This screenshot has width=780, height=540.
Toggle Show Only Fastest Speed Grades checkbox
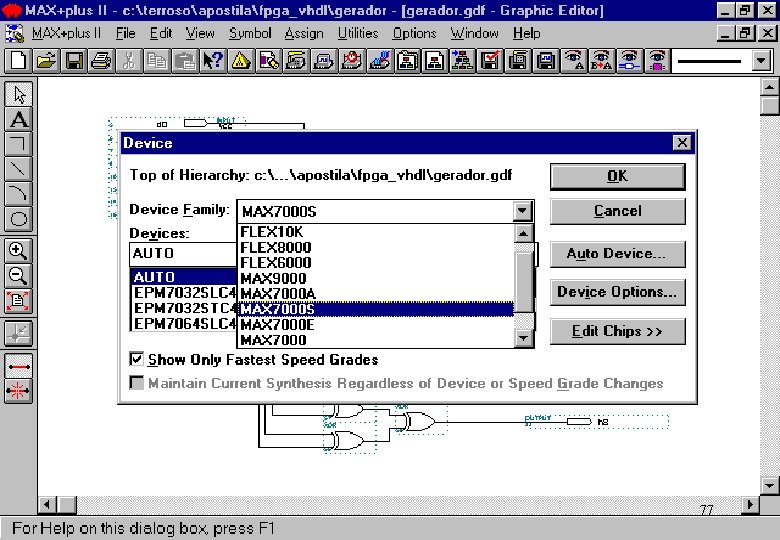coord(136,359)
